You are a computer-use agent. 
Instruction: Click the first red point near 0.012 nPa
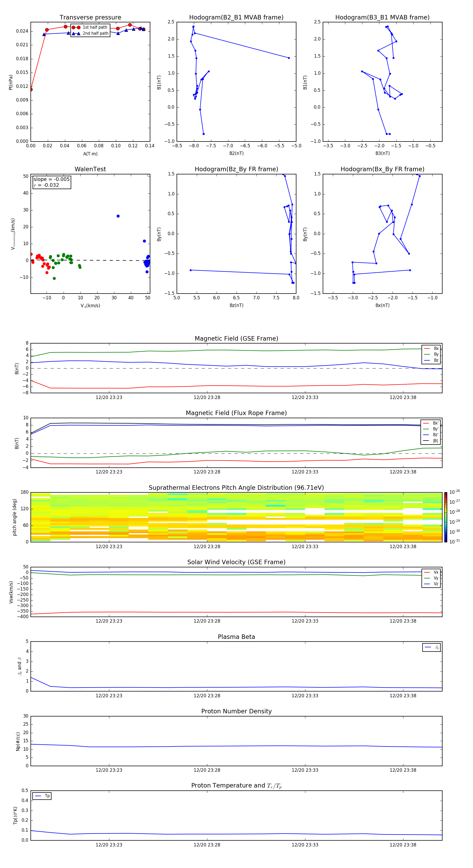31,90
